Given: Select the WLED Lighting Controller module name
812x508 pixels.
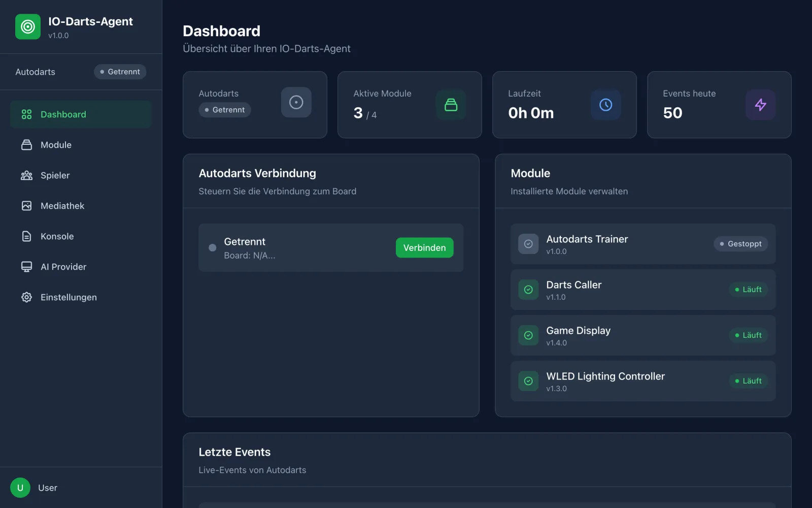Looking at the screenshot, I should [605, 376].
